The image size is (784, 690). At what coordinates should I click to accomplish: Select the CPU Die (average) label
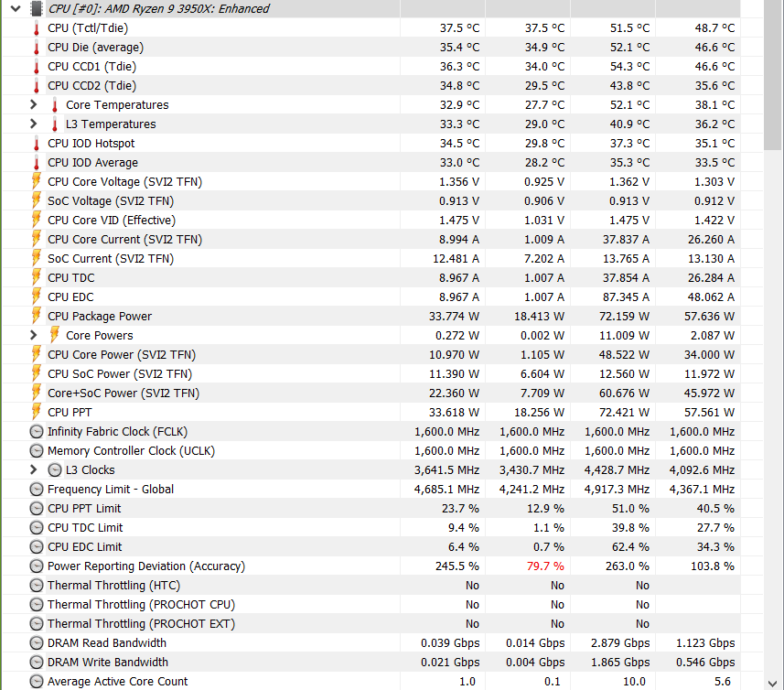click(x=95, y=47)
